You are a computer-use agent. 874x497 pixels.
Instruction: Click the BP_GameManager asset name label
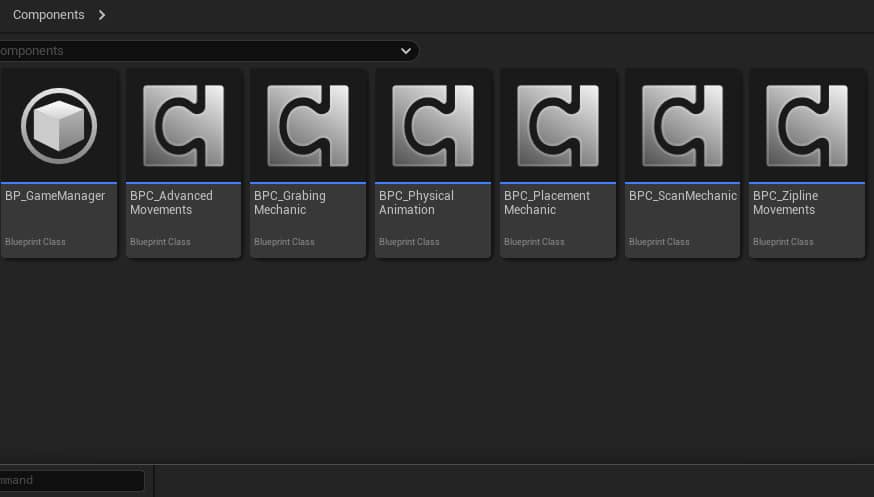55,196
